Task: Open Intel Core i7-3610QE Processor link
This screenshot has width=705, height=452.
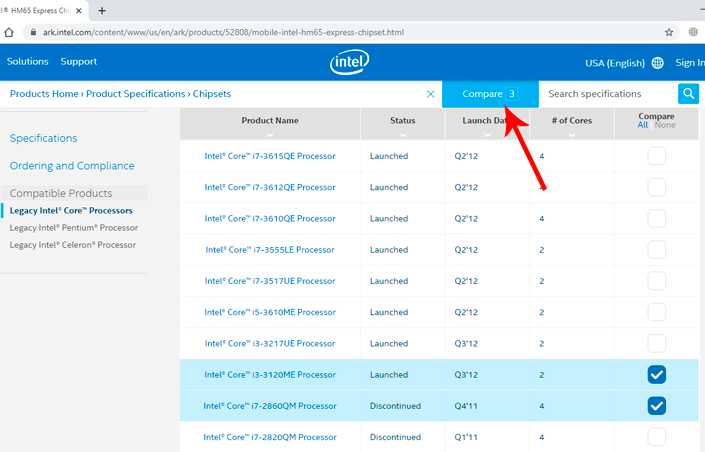Action: [270, 219]
